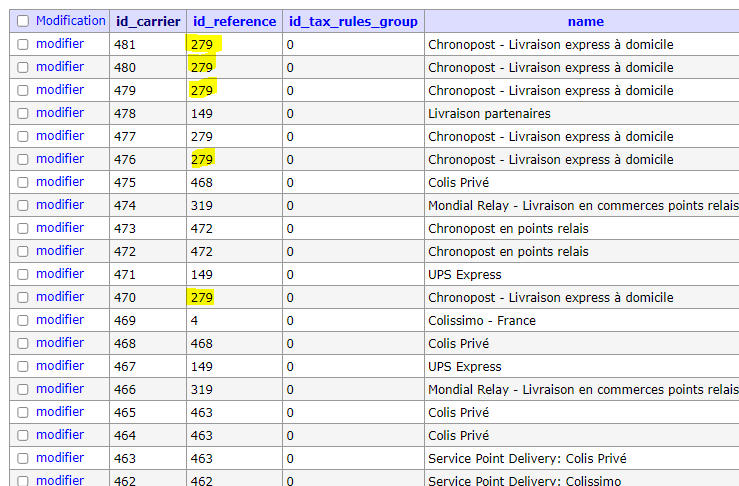The image size is (739, 486).
Task: Click the Modification header link
Action: click(71, 21)
